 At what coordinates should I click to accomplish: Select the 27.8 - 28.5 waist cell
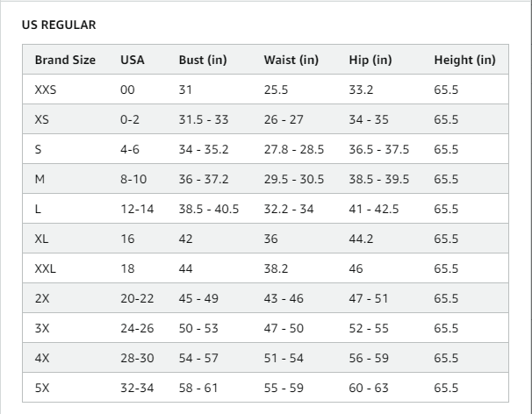[x=293, y=150]
